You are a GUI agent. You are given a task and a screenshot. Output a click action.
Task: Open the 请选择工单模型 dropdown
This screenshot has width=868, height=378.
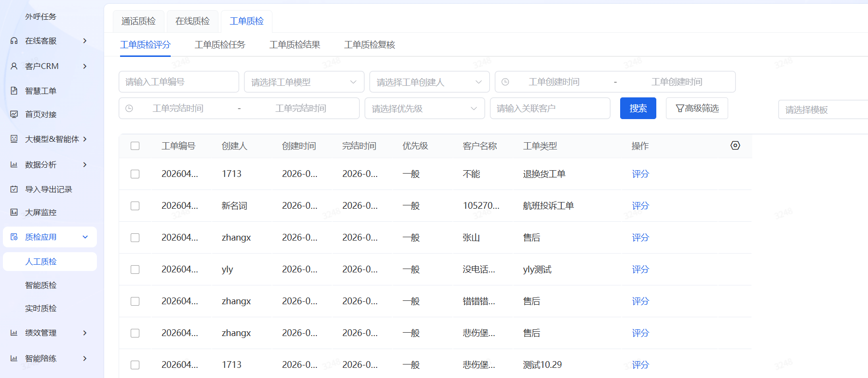[304, 82]
